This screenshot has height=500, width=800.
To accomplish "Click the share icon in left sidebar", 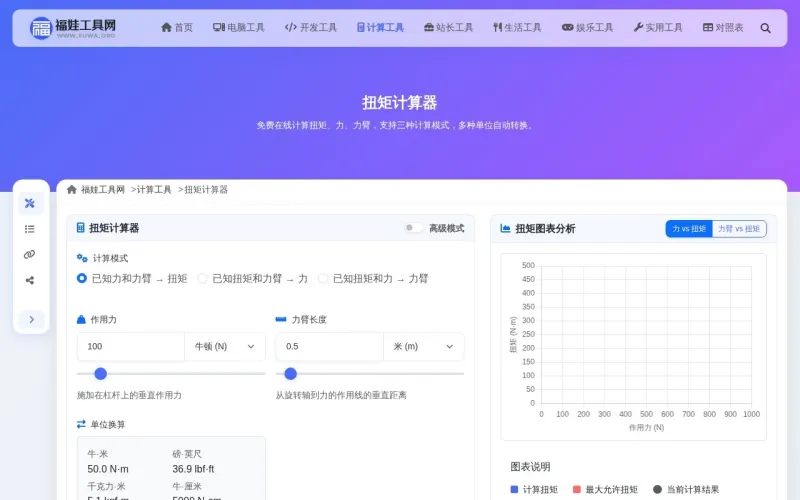I will coord(30,280).
